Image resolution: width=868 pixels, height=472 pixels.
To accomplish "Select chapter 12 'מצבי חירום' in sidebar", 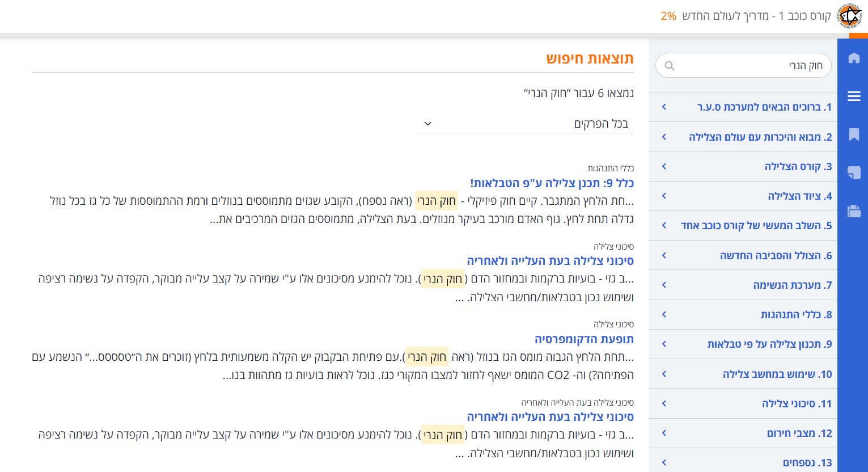I will coord(799,433).
